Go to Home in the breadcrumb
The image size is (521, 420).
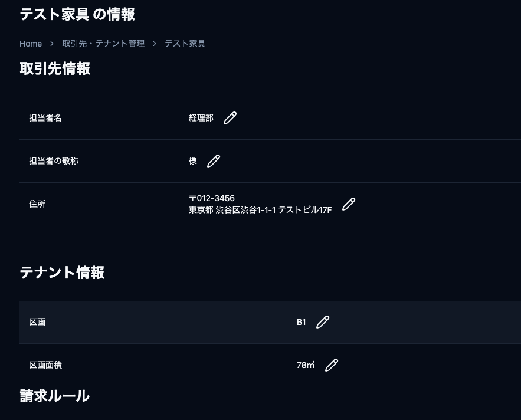coord(31,44)
